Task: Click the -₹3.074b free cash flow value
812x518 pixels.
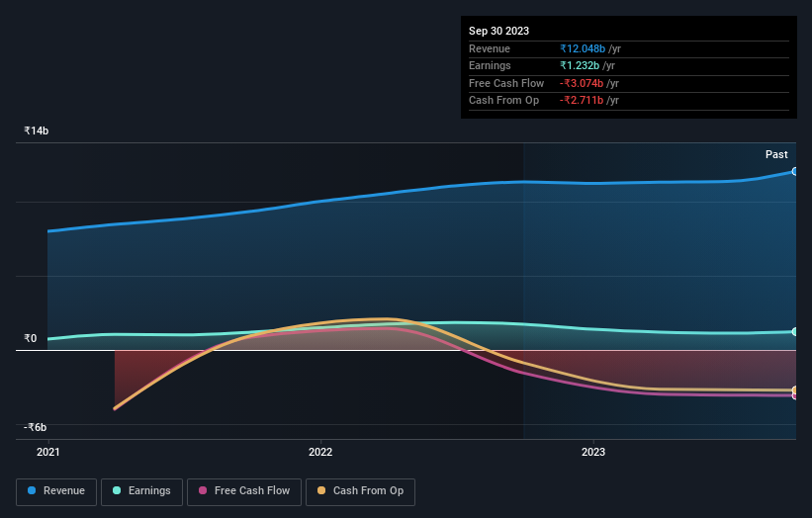Action: click(582, 83)
